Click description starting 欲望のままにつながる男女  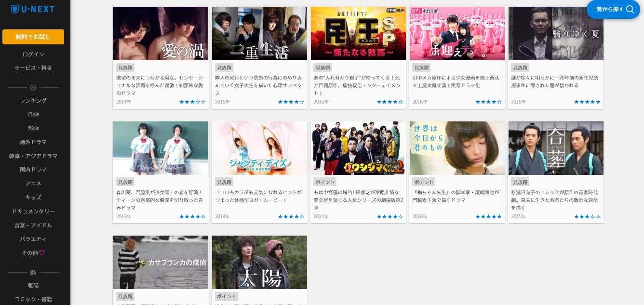click(x=160, y=85)
